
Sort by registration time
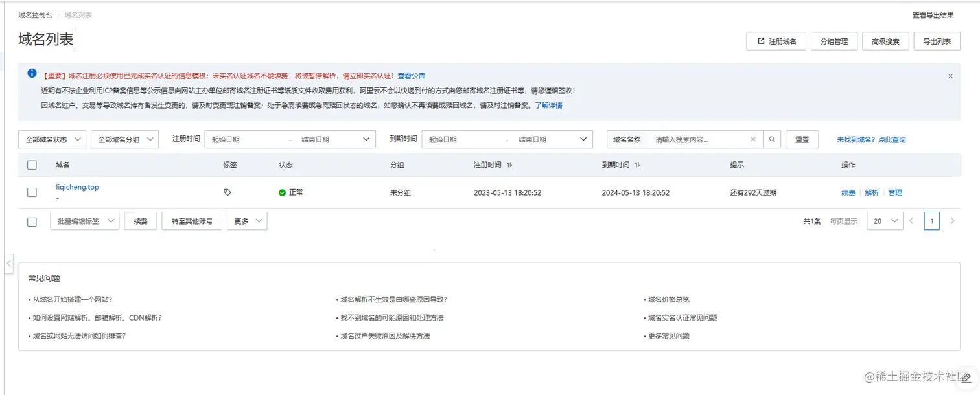[509, 165]
